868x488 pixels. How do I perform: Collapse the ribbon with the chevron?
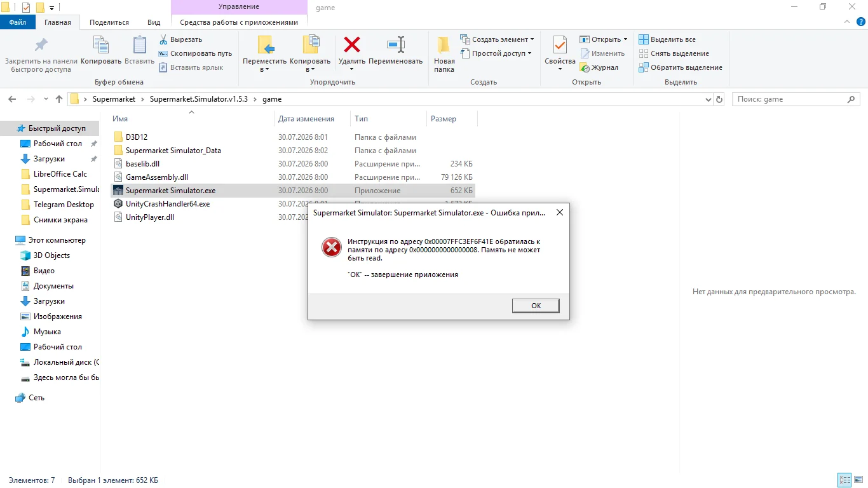pyautogui.click(x=846, y=22)
